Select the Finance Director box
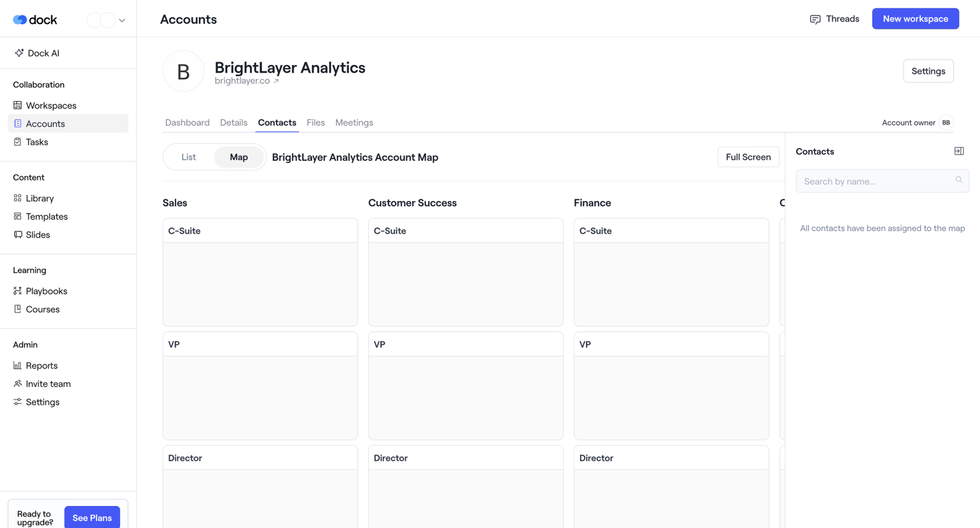This screenshot has width=980, height=528. click(x=671, y=486)
